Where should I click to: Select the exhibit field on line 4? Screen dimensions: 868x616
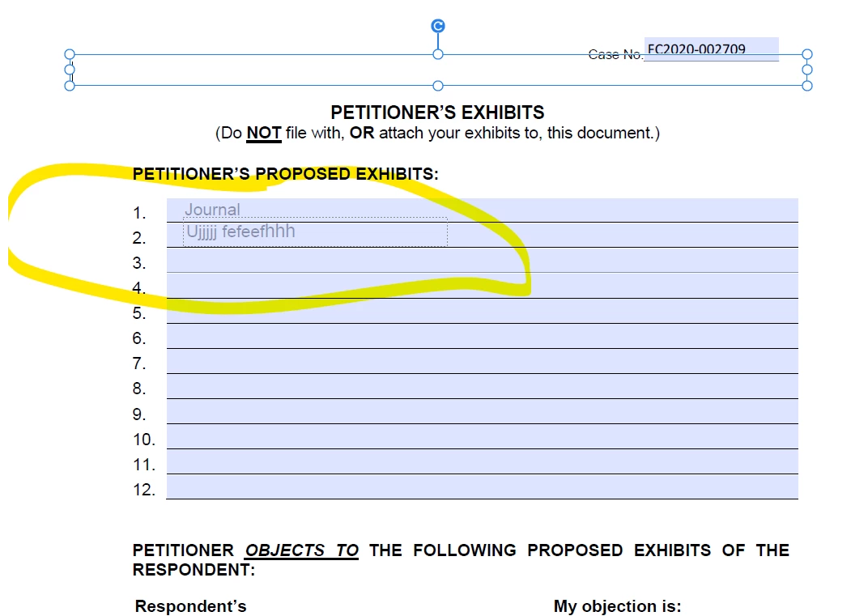point(482,286)
